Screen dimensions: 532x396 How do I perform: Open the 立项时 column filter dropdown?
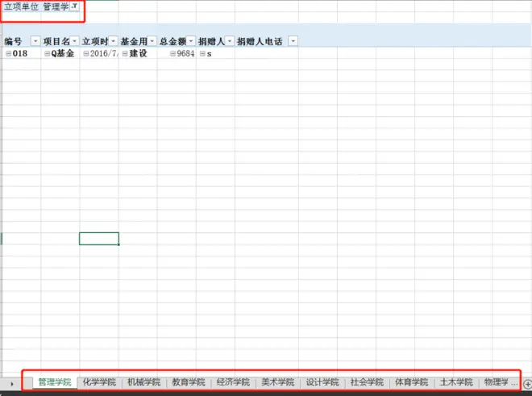pyautogui.click(x=114, y=41)
